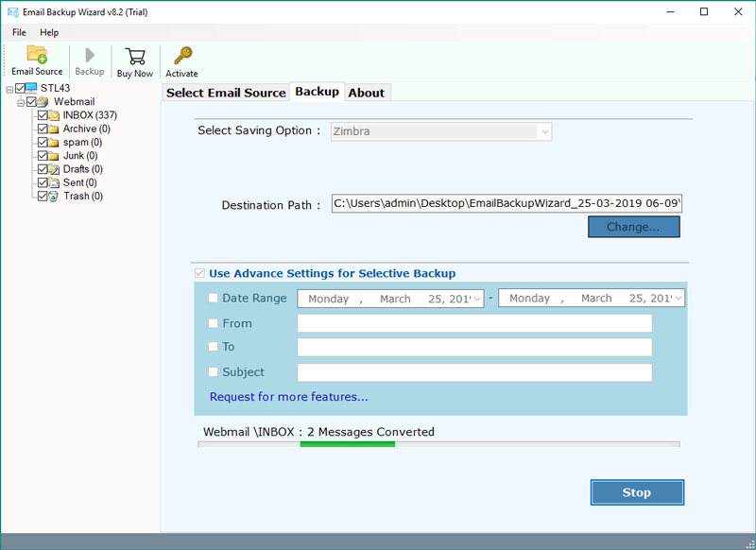Open the Help menu

[49, 32]
